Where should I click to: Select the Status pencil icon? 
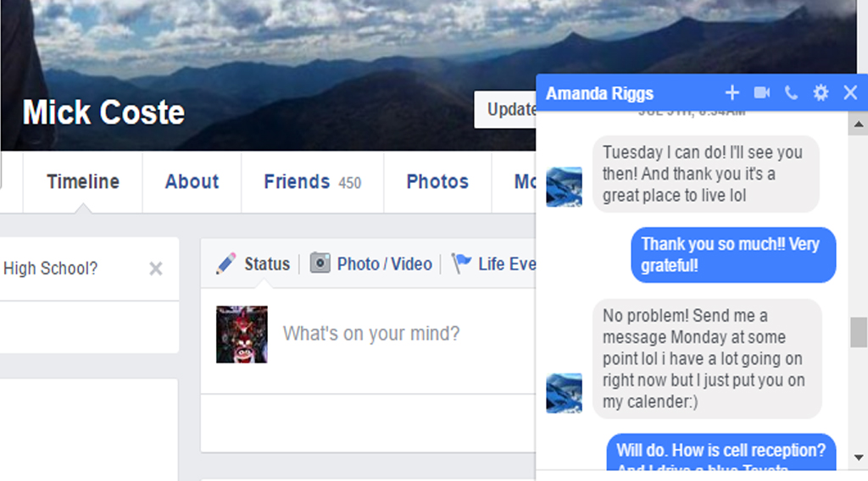tap(225, 263)
